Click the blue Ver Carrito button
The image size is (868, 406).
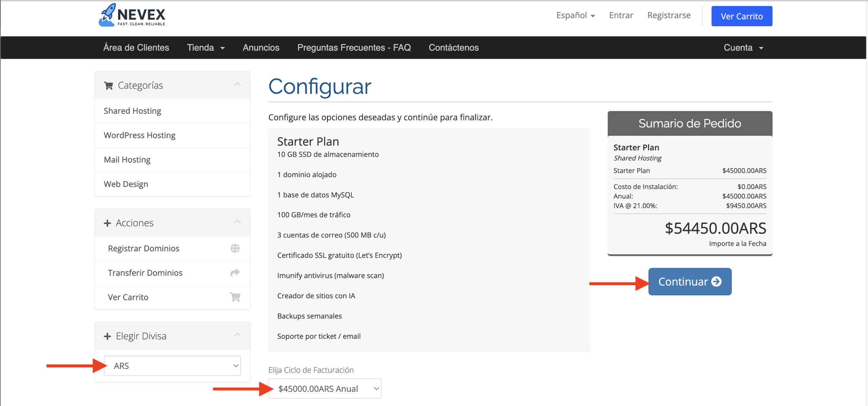pos(741,16)
